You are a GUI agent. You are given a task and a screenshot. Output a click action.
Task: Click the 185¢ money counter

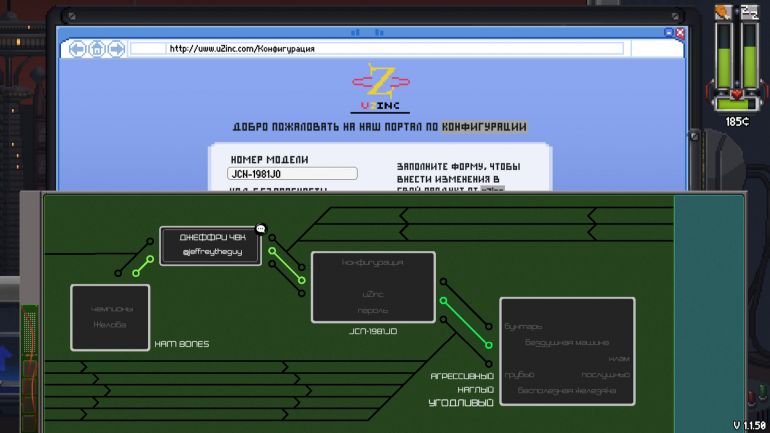tap(737, 121)
